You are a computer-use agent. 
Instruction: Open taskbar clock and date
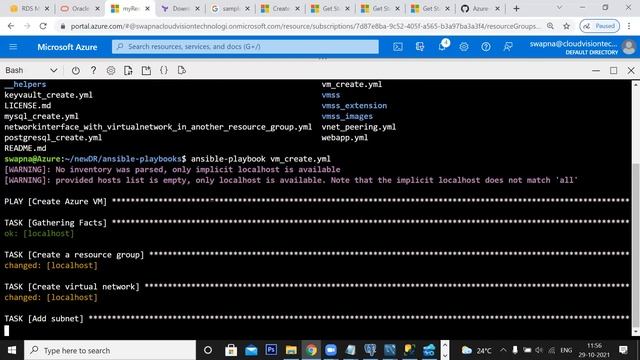click(x=594, y=350)
